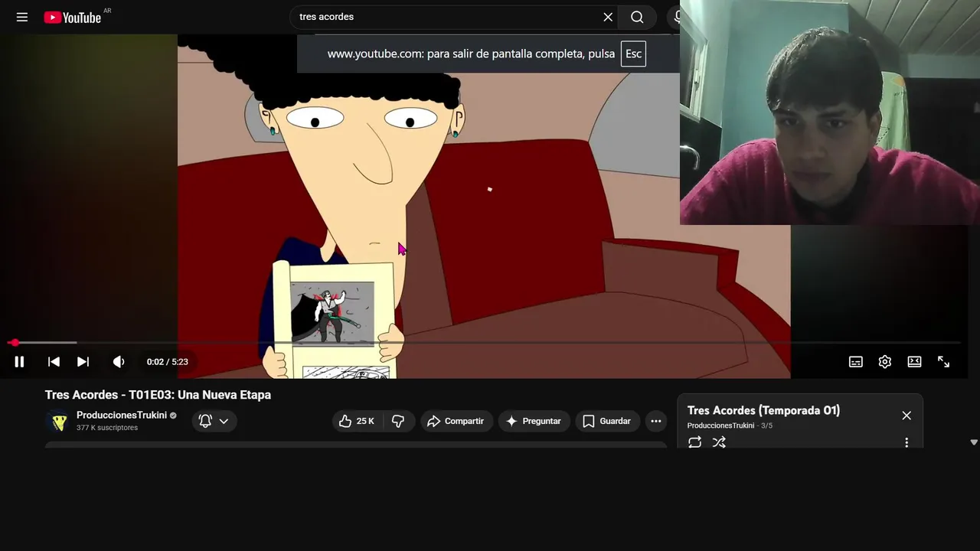Click the '377 K suscriptores' text
Image resolution: width=980 pixels, height=551 pixels.
click(x=107, y=428)
